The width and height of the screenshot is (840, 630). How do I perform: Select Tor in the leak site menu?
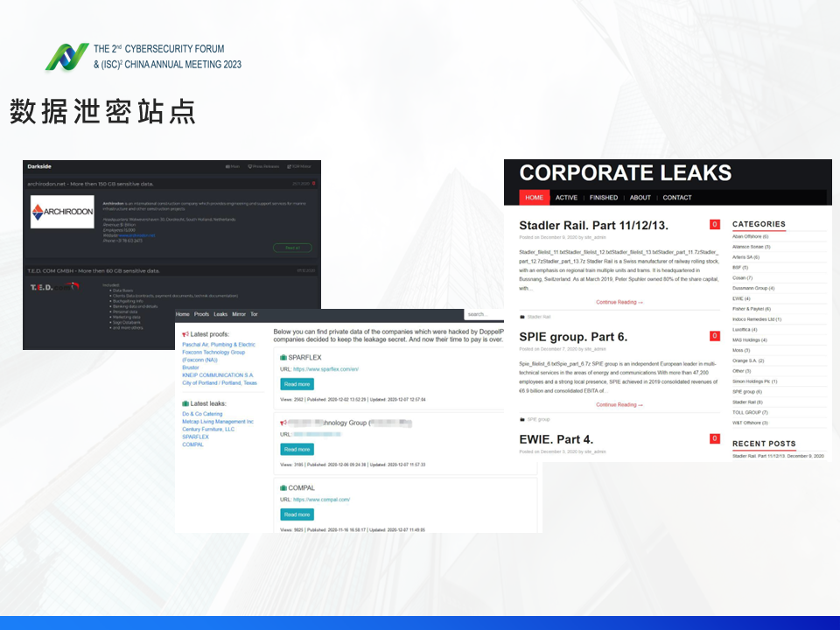click(x=254, y=314)
